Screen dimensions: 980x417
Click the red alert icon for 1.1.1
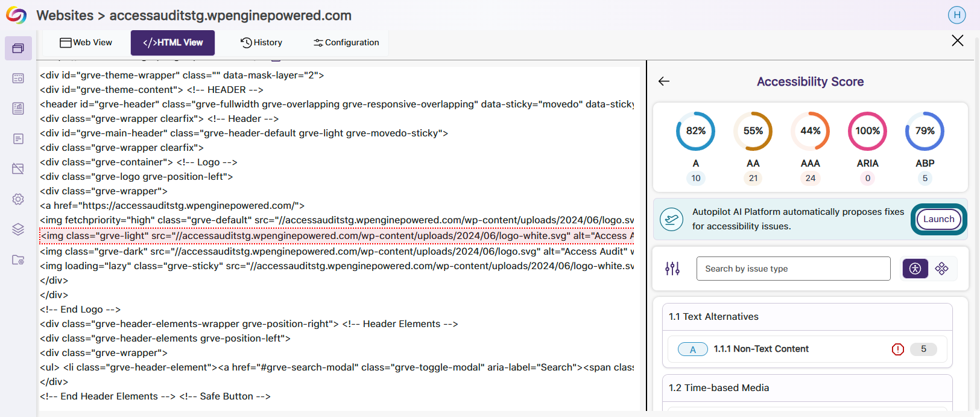tap(898, 349)
